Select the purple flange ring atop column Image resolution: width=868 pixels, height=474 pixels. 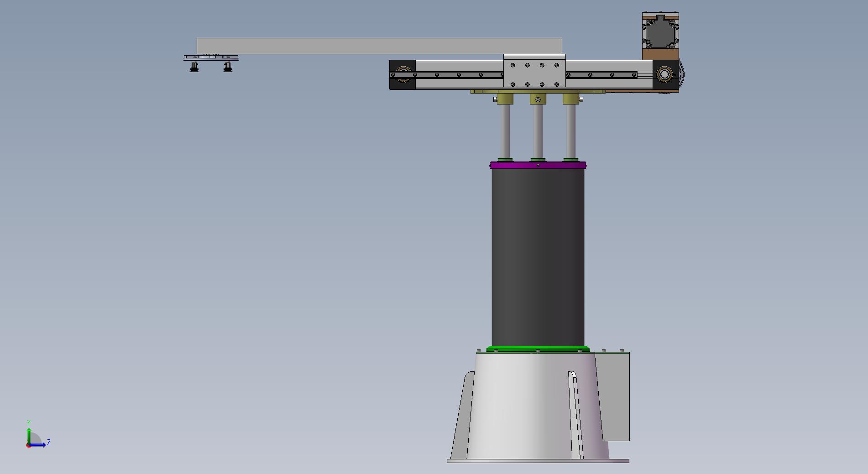(538, 166)
